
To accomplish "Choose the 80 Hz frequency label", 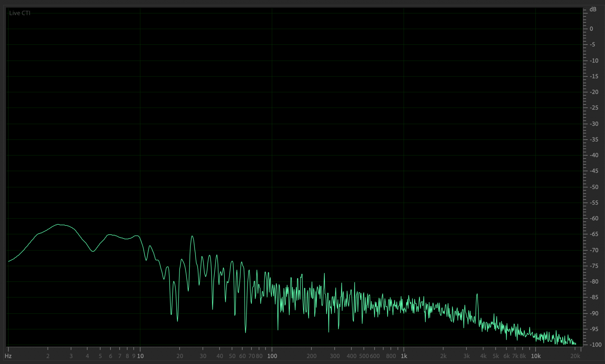I will click(259, 356).
